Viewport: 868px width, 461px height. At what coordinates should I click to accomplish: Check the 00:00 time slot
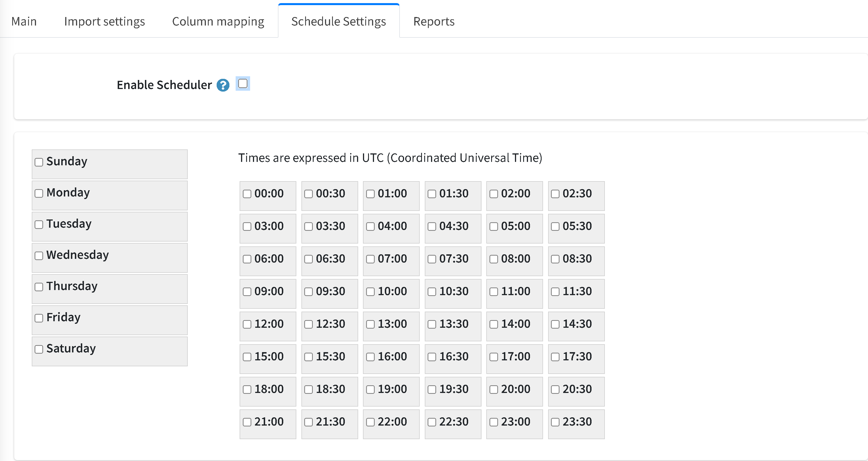247,194
